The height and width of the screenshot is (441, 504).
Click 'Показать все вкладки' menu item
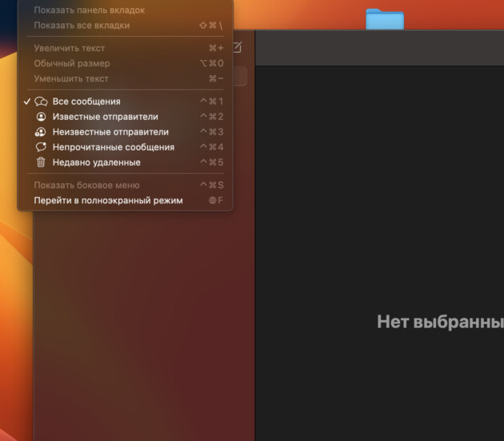coord(126,26)
